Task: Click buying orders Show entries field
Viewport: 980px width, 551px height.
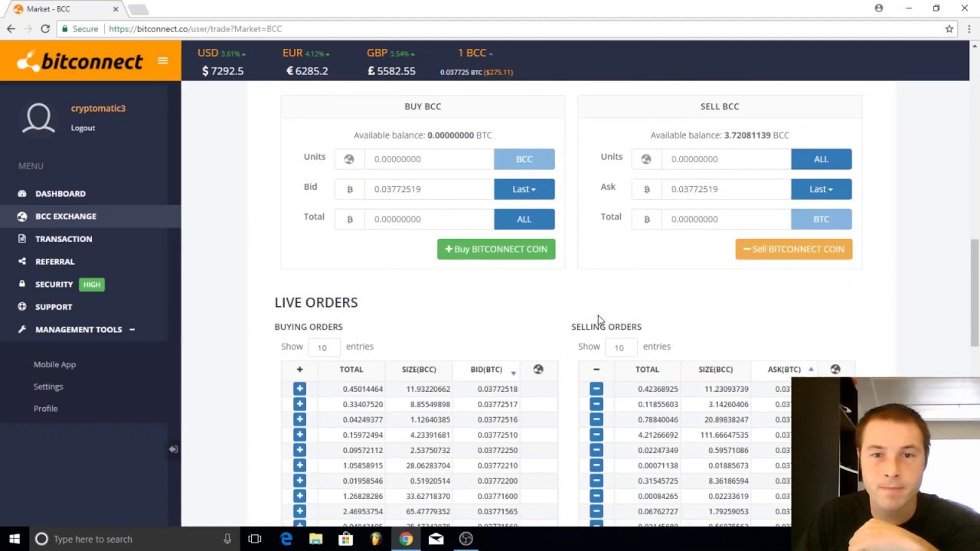Action: click(323, 347)
